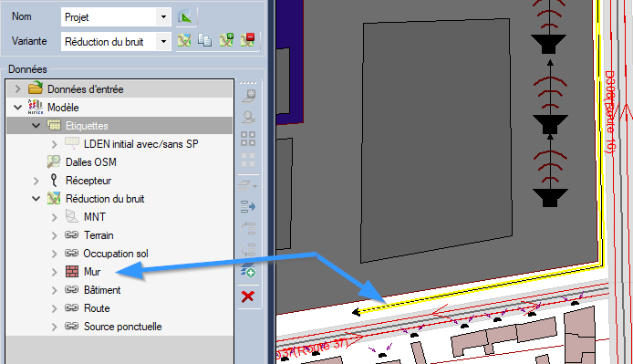Click the top loudspeaker source symbol in map
This screenshot has width=633, height=364.
549,44
